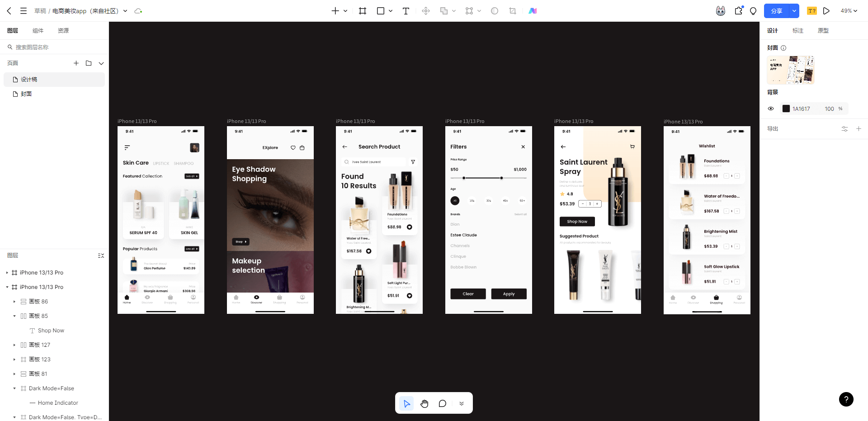Switch to the 原型 tab

pyautogui.click(x=823, y=31)
